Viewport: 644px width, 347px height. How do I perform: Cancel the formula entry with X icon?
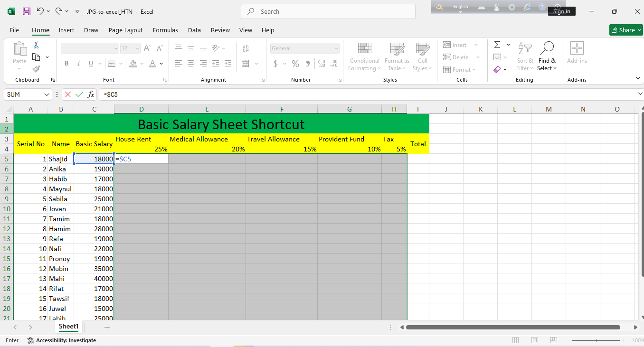click(68, 94)
